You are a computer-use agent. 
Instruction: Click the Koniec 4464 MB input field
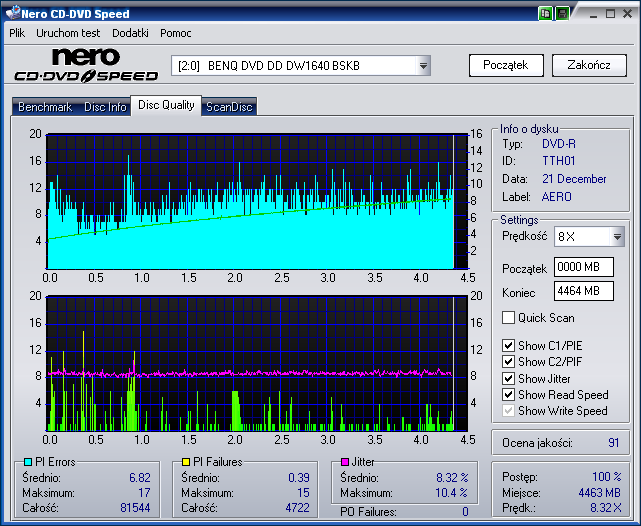[x=584, y=291]
